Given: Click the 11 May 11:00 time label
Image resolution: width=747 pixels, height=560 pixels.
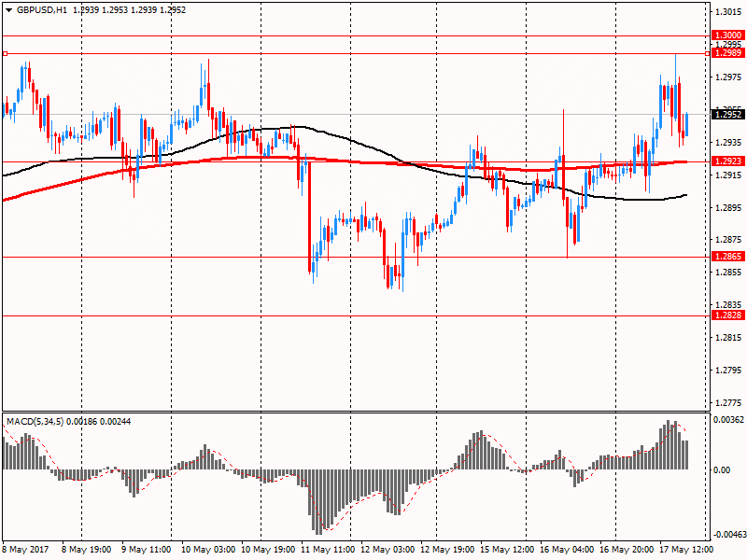Looking at the screenshot, I should (328, 550).
